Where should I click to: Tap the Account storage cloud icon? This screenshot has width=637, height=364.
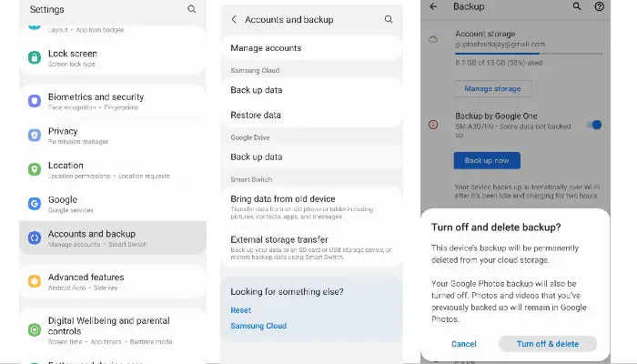click(433, 39)
